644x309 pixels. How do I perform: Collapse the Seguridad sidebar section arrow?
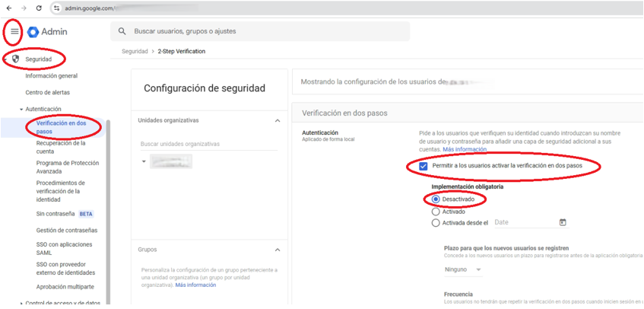point(5,59)
